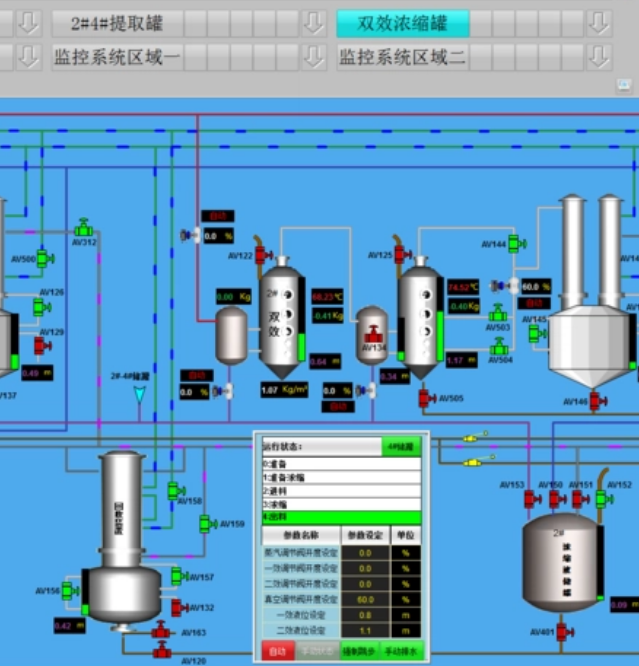The image size is (639, 666).
Task: Edit 二效液位设定 value 1.1
Action: point(365,631)
